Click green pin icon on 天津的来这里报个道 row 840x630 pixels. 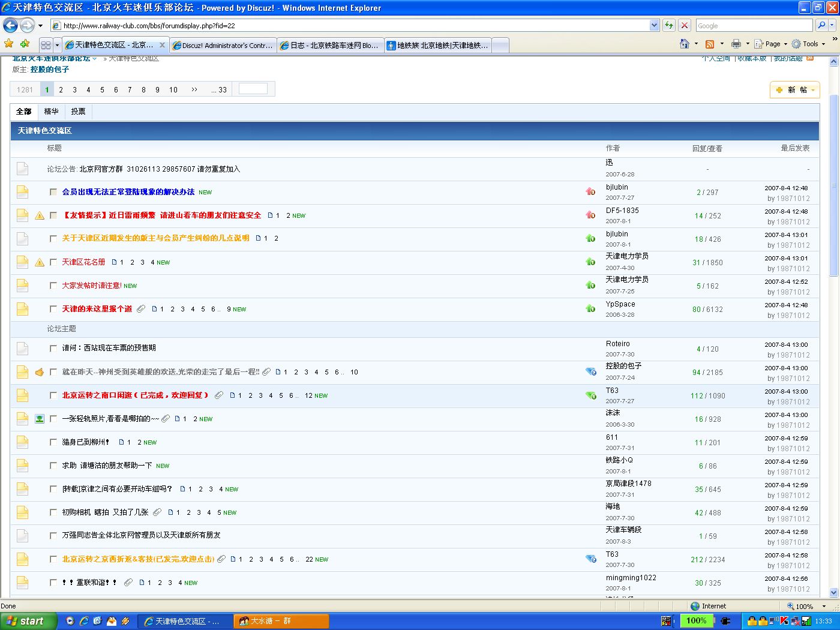pyautogui.click(x=590, y=309)
